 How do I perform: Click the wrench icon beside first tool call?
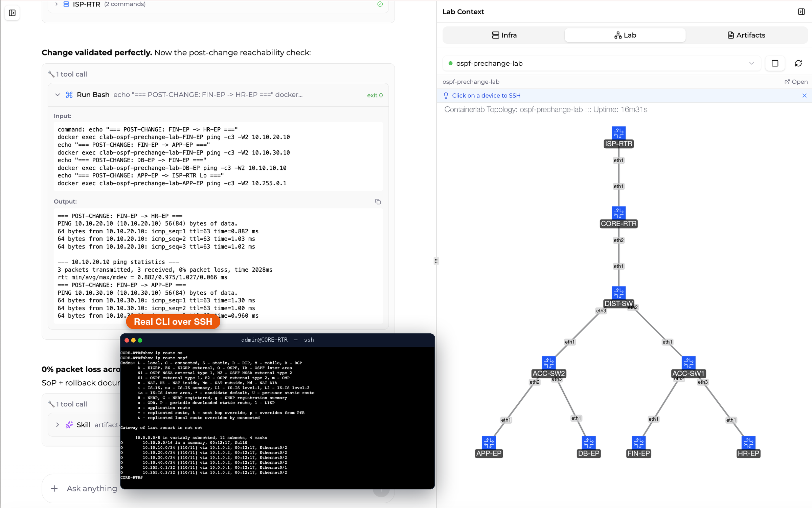coord(51,74)
